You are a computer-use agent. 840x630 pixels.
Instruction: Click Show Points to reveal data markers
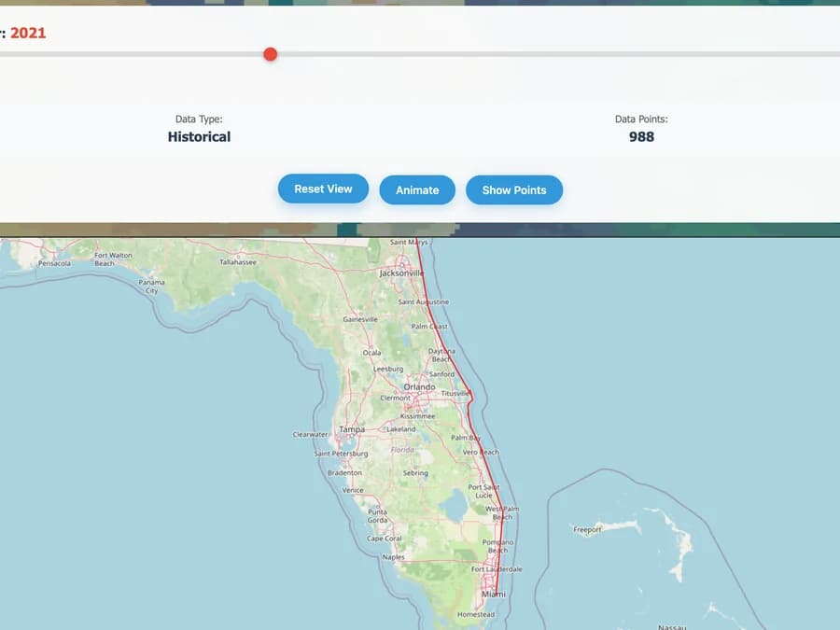pyautogui.click(x=514, y=189)
